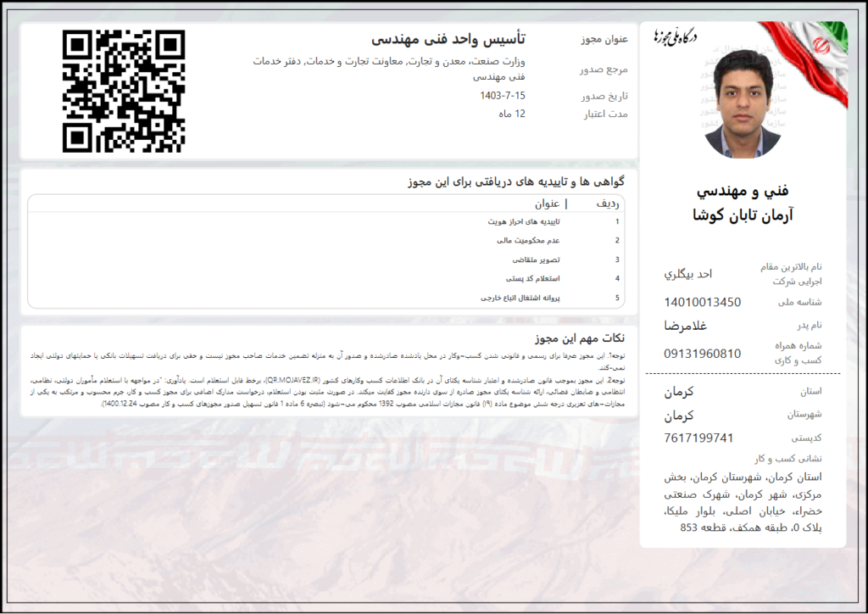Click the شهرستان label
The height and width of the screenshot is (614, 868).
pyautogui.click(x=804, y=415)
